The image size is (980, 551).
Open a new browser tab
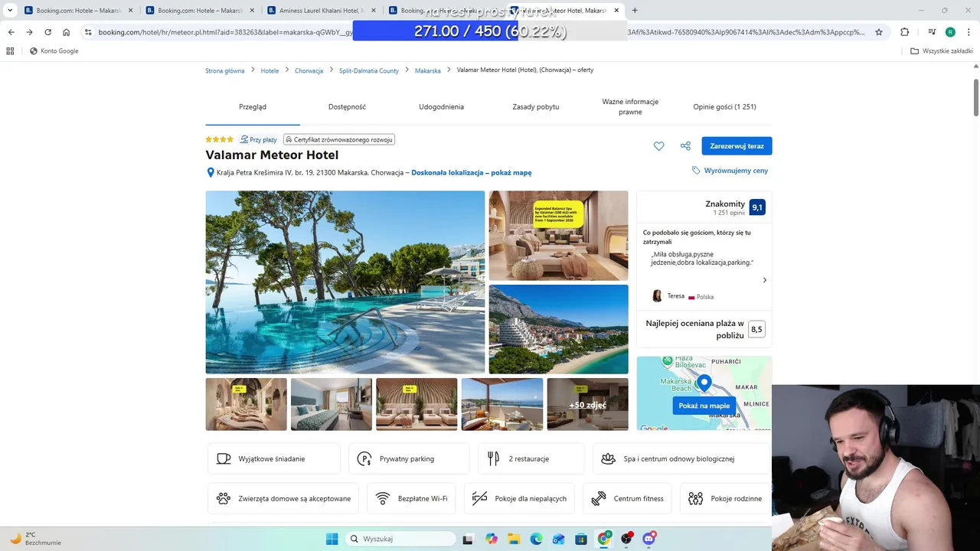pos(635,11)
